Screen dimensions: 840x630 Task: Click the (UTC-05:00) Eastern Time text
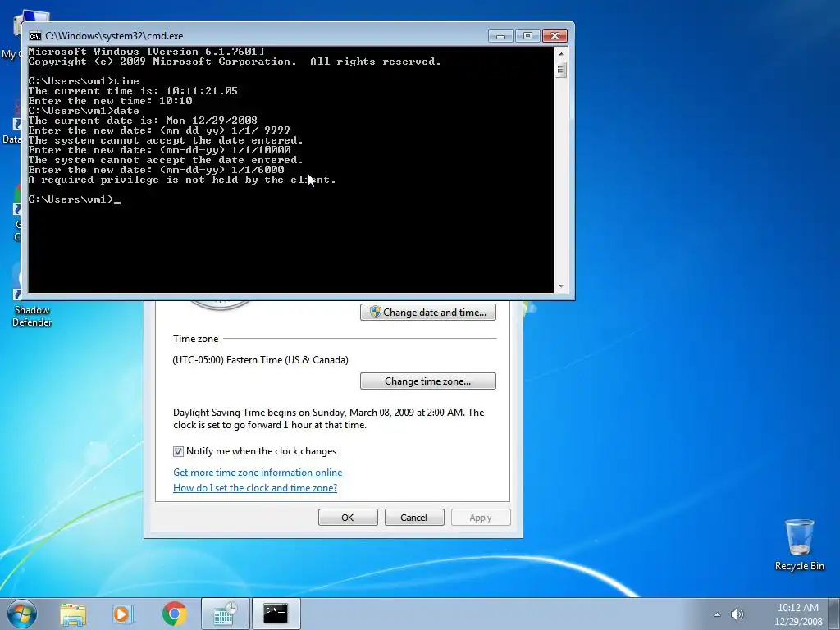(260, 360)
